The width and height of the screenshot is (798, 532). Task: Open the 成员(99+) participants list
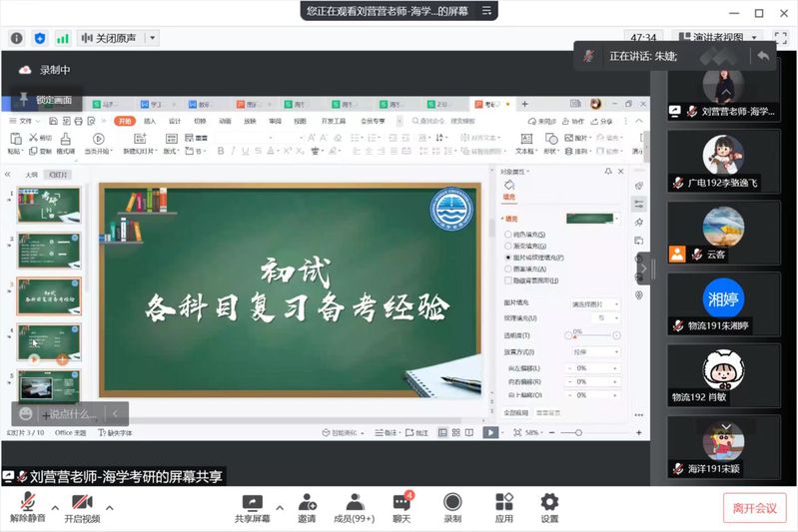355,509
